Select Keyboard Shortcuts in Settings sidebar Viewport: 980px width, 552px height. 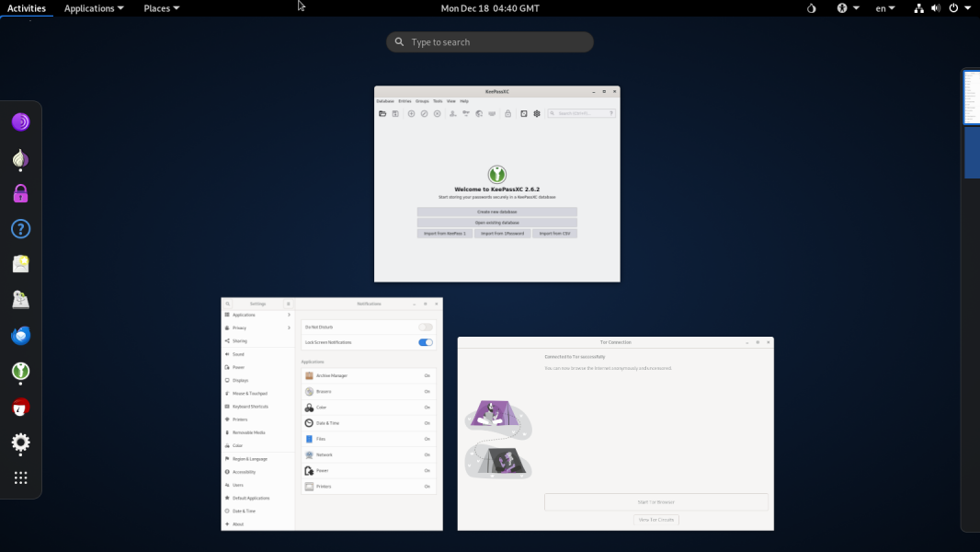(258, 407)
